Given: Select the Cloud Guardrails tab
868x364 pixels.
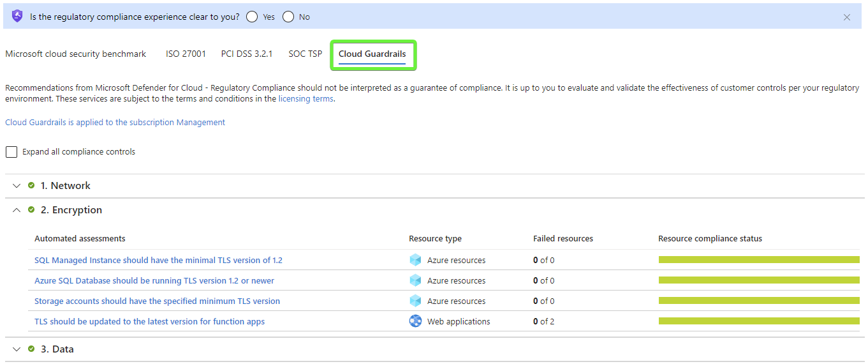Looking at the screenshot, I should tap(372, 54).
